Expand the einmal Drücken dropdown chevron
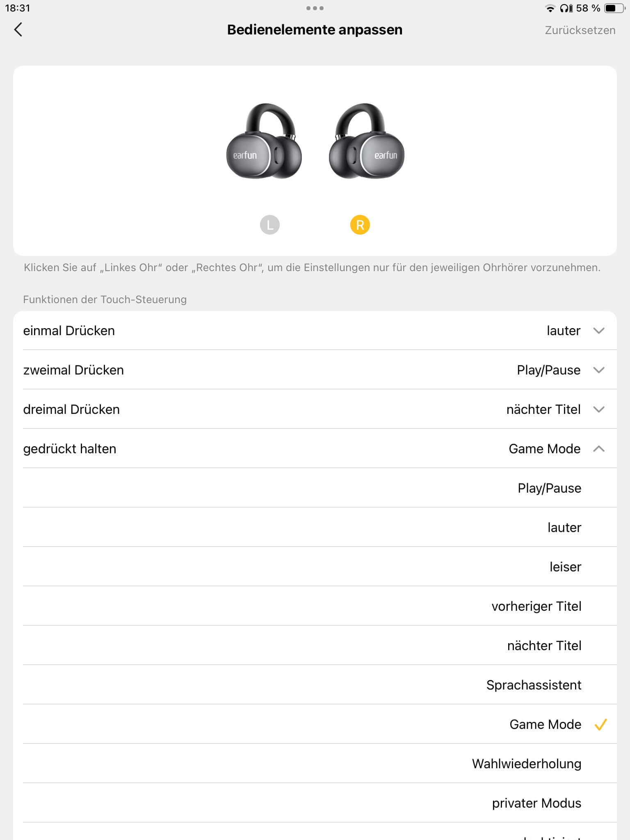Screen dimensions: 630x840 (x=599, y=331)
